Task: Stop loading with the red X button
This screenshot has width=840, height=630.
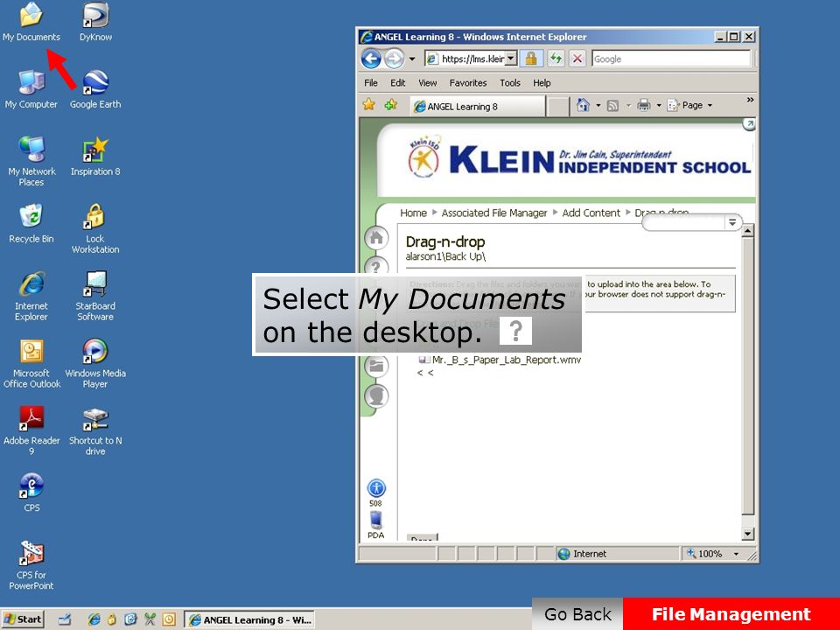Action: pos(577,59)
